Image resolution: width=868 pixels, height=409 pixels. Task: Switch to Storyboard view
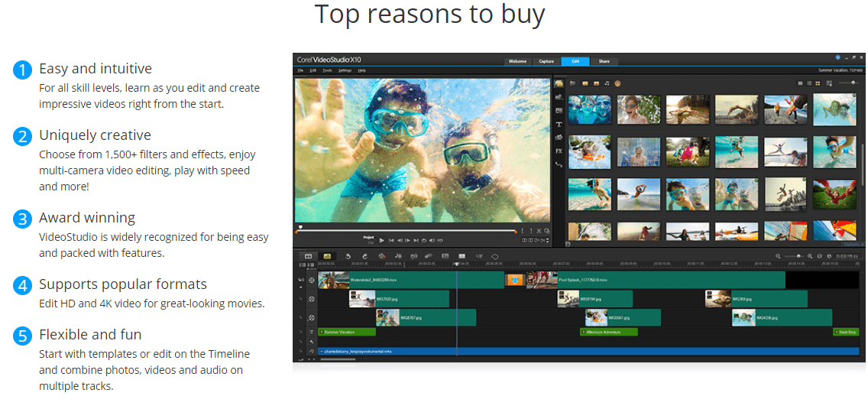pyautogui.click(x=308, y=256)
